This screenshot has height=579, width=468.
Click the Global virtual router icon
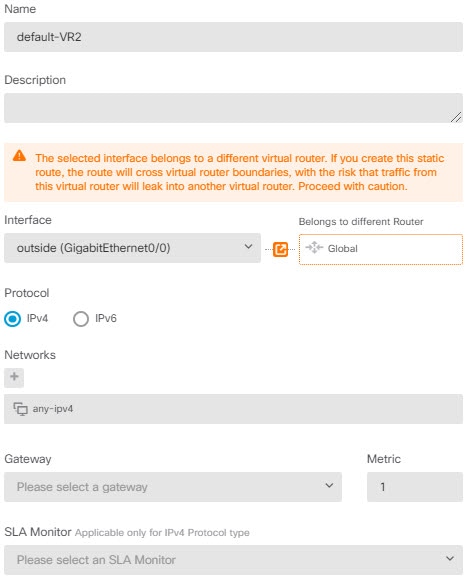click(314, 248)
